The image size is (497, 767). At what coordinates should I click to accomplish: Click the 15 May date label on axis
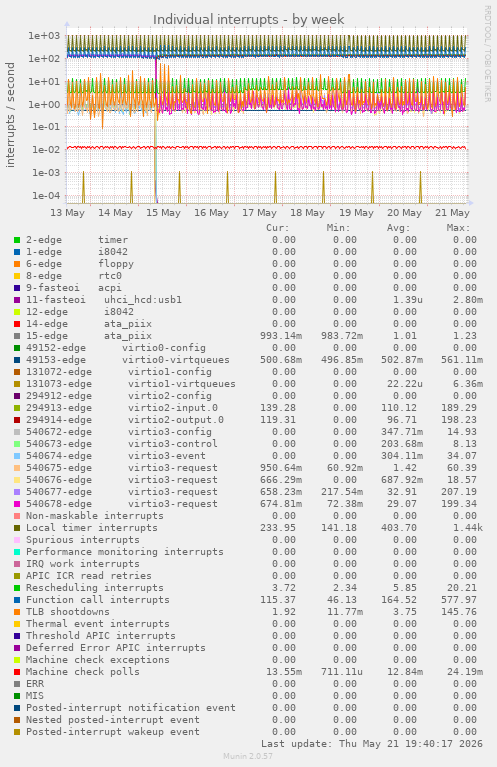[163, 213]
